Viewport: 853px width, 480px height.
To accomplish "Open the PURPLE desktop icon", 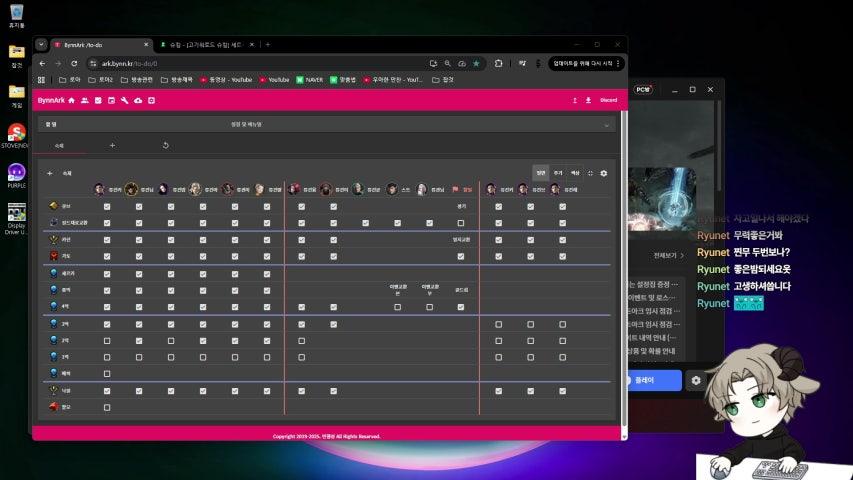I will pos(16,176).
